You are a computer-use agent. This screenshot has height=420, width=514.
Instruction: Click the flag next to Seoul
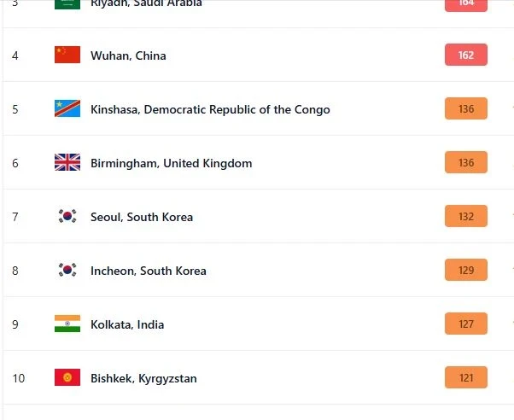pyautogui.click(x=67, y=217)
